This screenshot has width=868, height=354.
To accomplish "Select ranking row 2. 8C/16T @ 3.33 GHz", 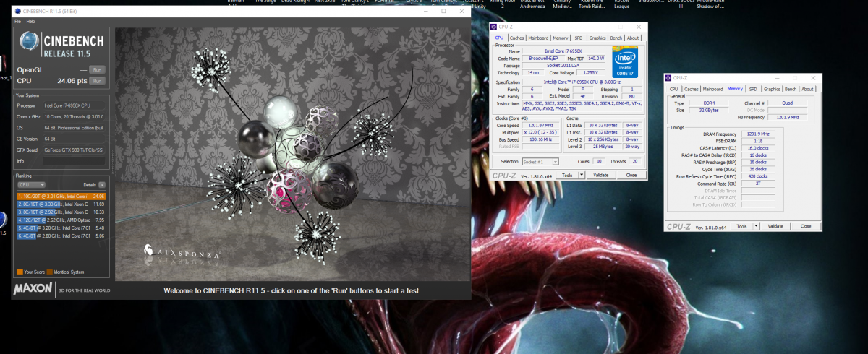I will coord(61,204).
